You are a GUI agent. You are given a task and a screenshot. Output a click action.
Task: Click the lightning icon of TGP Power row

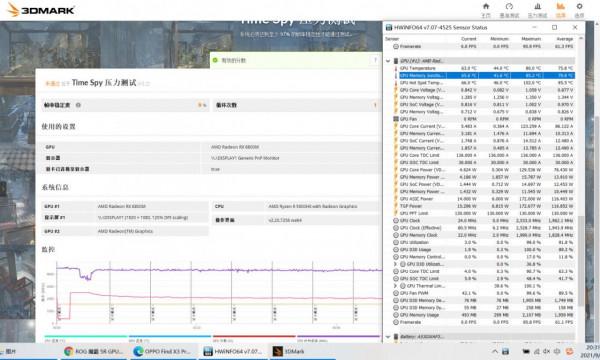[396, 206]
